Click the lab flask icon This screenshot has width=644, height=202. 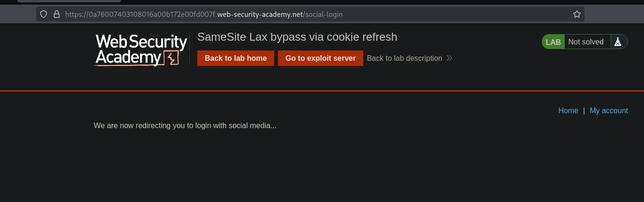point(618,42)
